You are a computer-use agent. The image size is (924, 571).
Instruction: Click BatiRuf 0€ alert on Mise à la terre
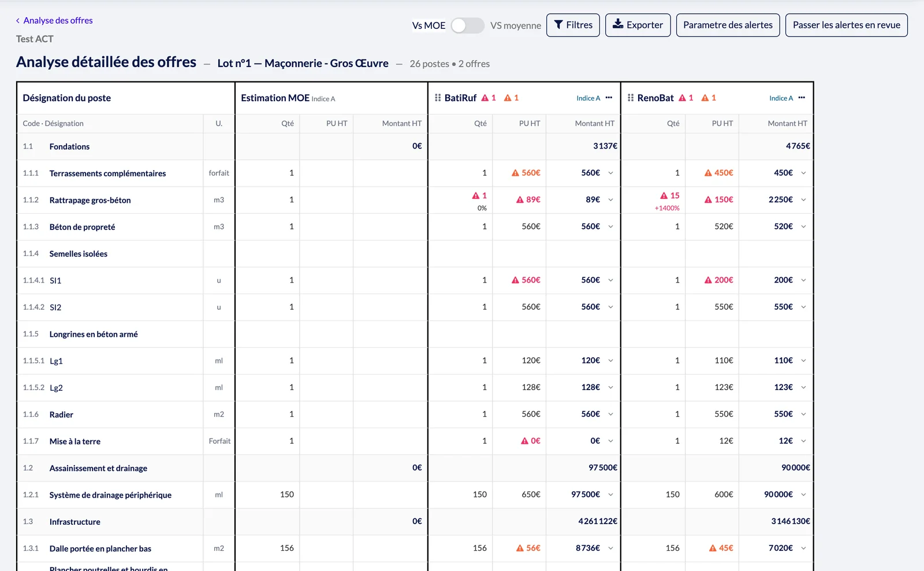(x=530, y=440)
